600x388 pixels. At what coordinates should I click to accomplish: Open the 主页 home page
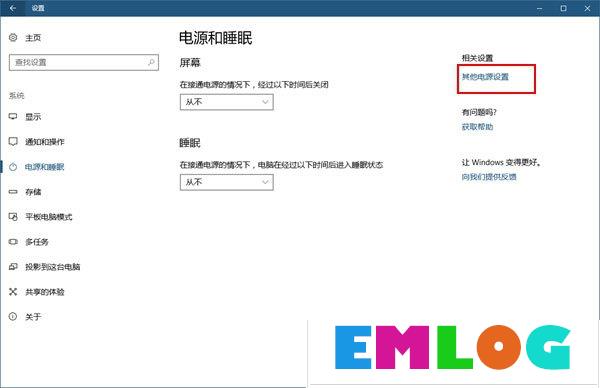(x=33, y=38)
